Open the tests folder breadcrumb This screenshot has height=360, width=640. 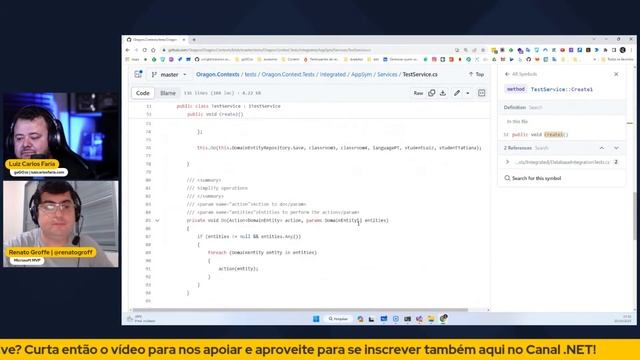[251, 74]
